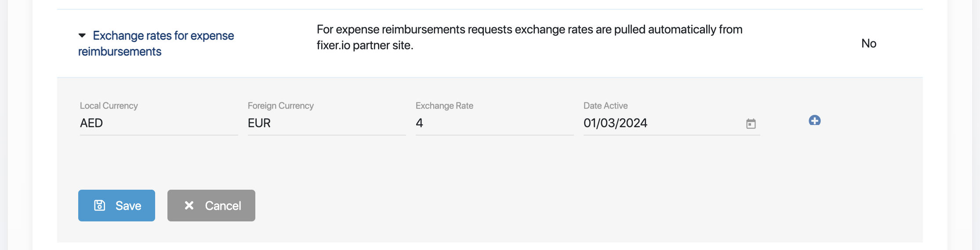
Task: Click the 'Date Active' label
Action: pyautogui.click(x=605, y=106)
